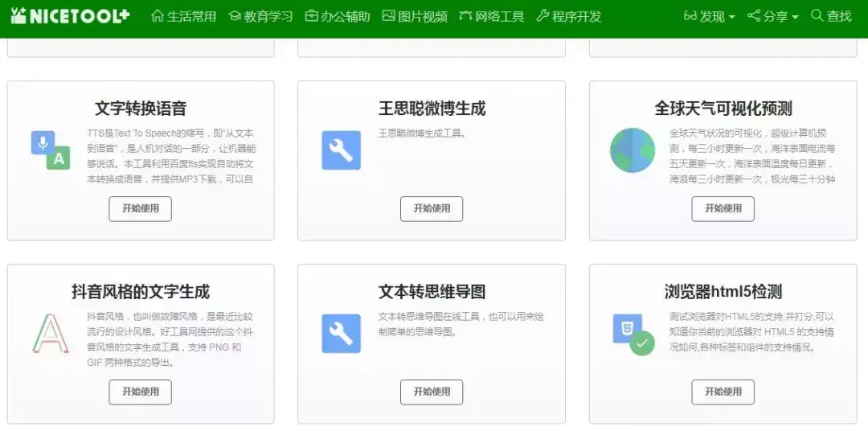Click the HTML5 shield icon with checkmark
The height and width of the screenshot is (431, 868).
(x=633, y=334)
